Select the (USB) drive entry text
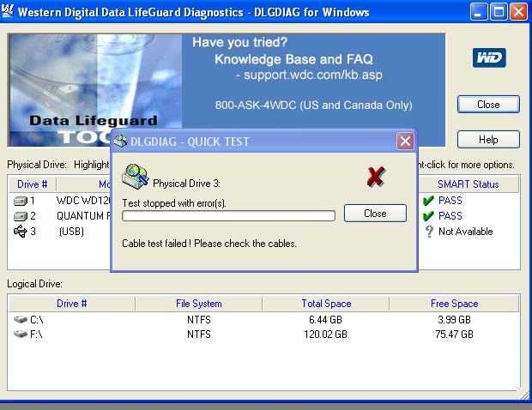The width and height of the screenshot is (532, 410). click(71, 232)
